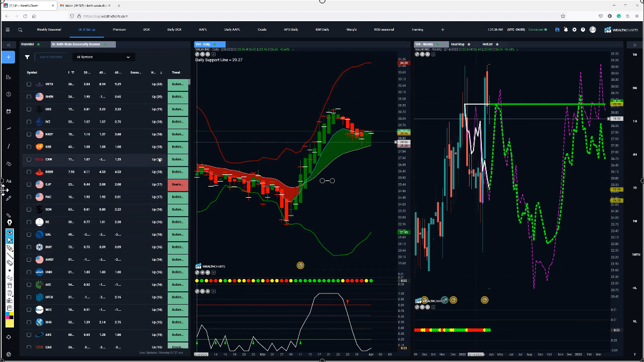Check the UAL row checkbox
Viewport: 644px width, 362px height.
tap(29, 235)
